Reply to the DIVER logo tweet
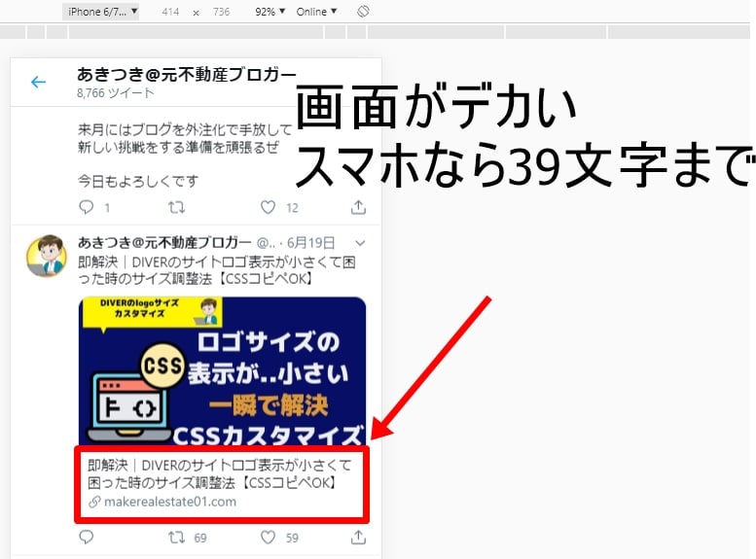 86,537
